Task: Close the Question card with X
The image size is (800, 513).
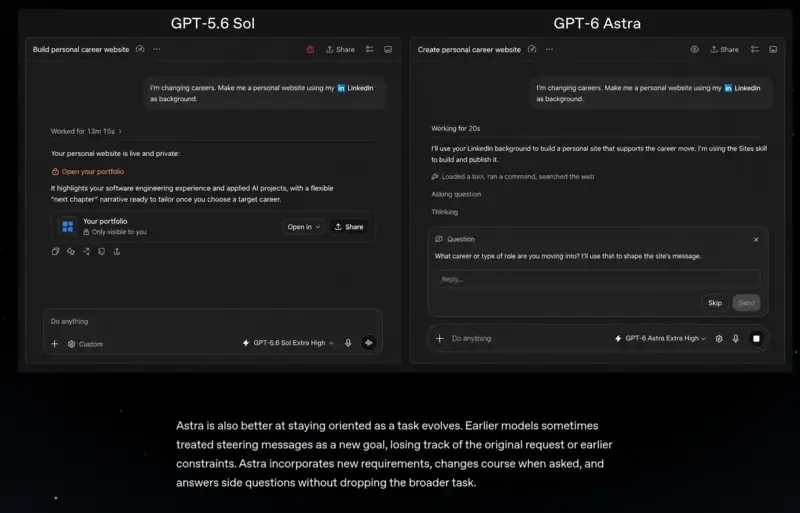Action: (x=756, y=239)
